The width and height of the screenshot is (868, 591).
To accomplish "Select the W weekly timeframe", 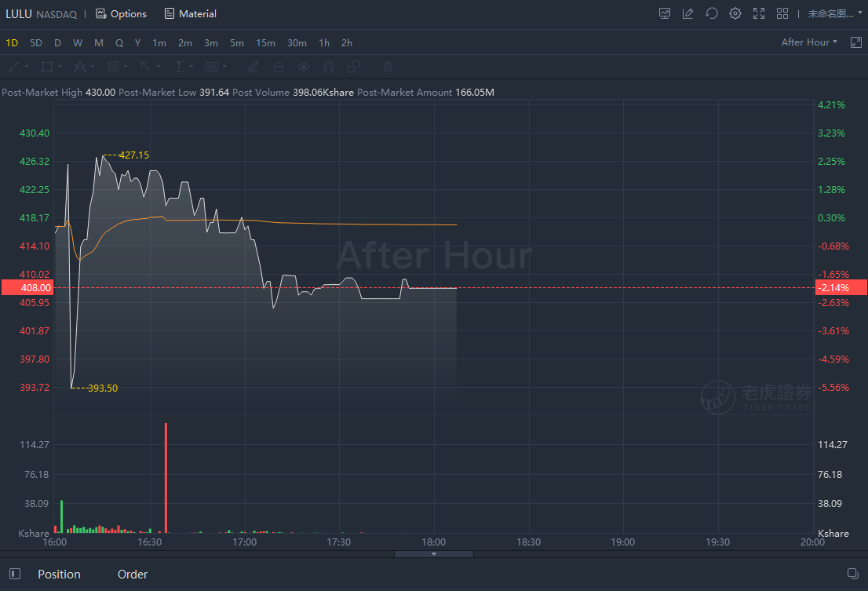I will (x=78, y=42).
